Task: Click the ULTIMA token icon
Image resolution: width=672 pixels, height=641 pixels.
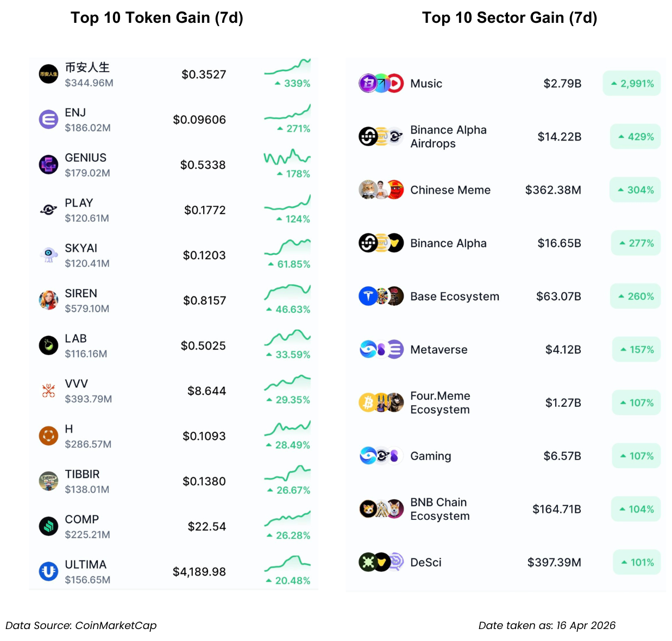Action: pyautogui.click(x=48, y=571)
